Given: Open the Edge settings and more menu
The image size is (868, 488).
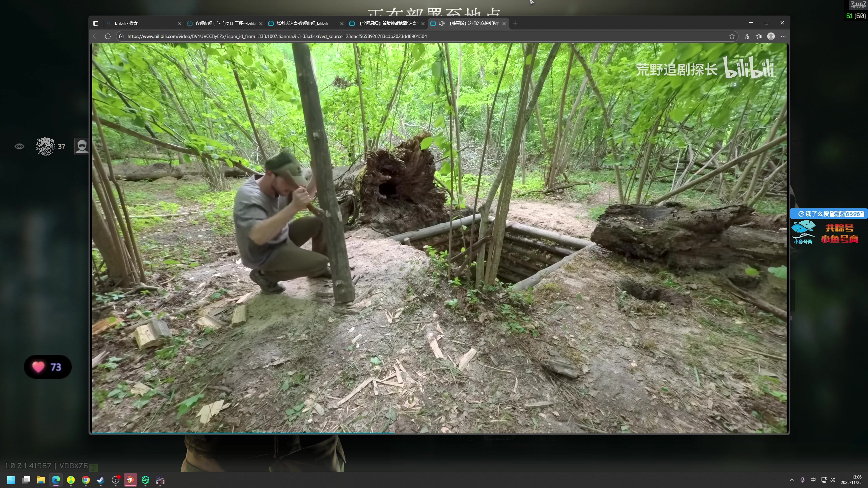Looking at the screenshot, I should (783, 36).
